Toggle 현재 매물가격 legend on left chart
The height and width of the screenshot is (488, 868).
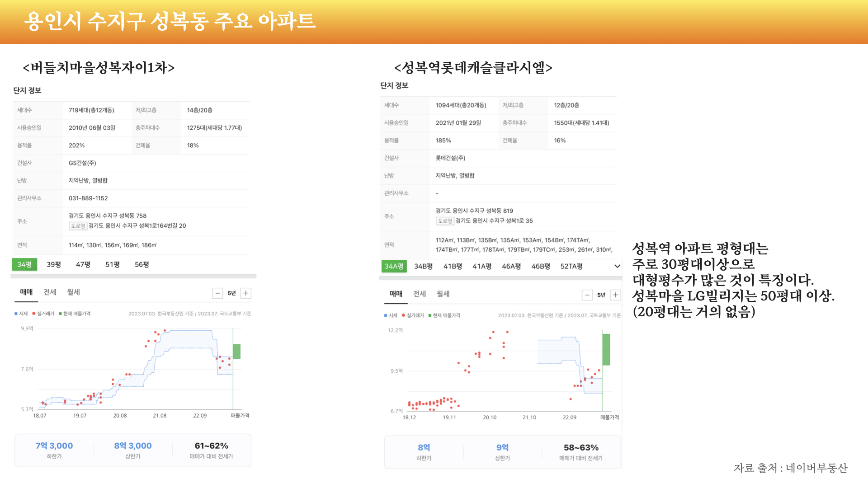[x=75, y=314]
